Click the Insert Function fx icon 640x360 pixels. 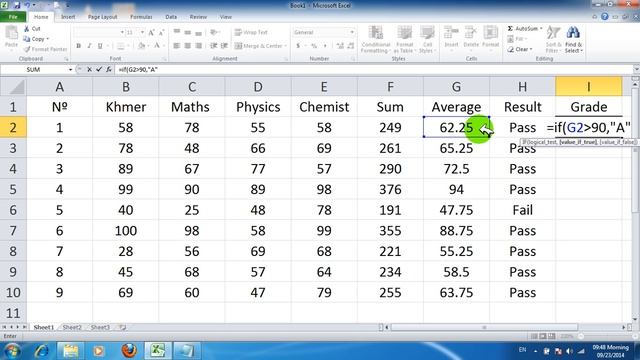[109, 70]
